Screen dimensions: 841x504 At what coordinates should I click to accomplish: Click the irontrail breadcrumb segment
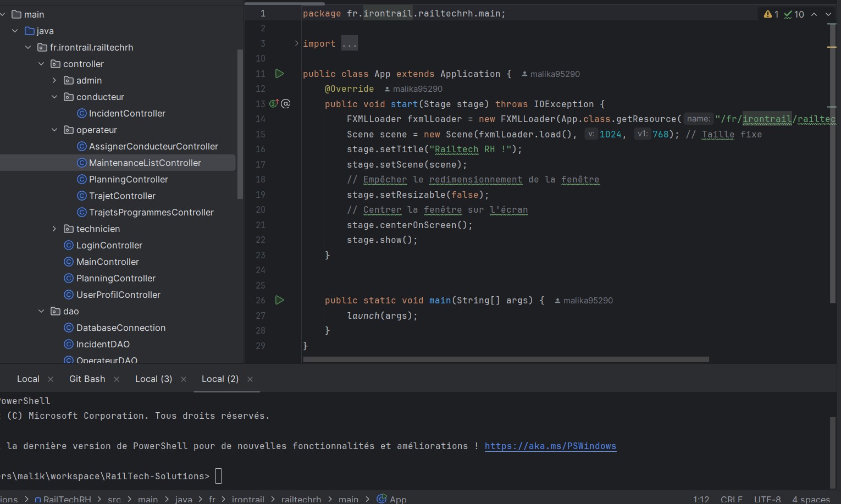click(x=248, y=499)
